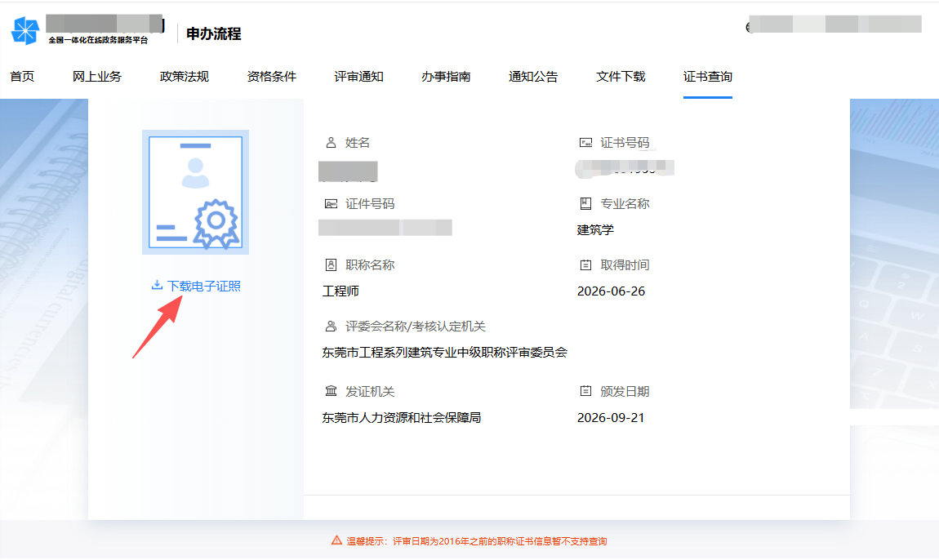Click the 取得时间 field label
Screen dimensions: 939x560
click(x=625, y=264)
